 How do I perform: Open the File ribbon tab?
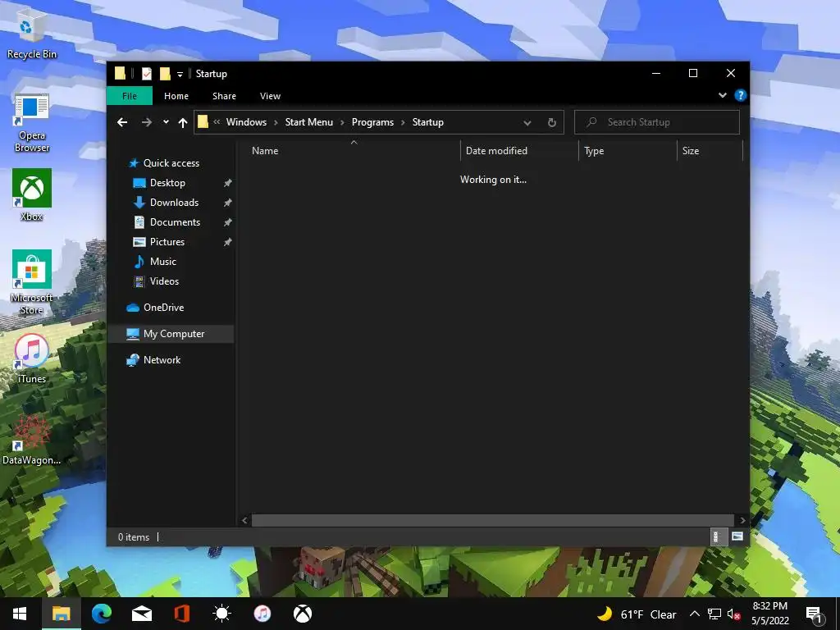(x=129, y=96)
